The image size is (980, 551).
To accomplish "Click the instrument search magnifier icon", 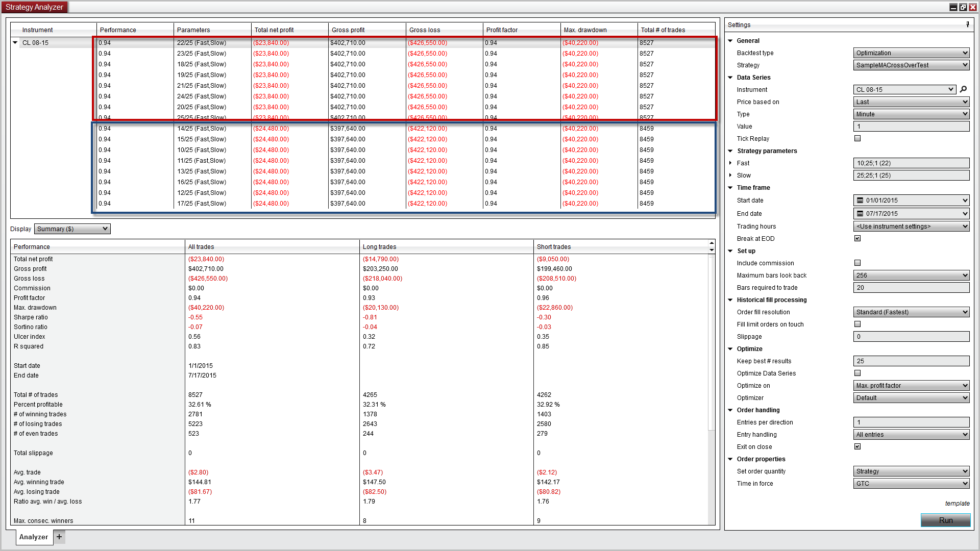I will 963,89.
